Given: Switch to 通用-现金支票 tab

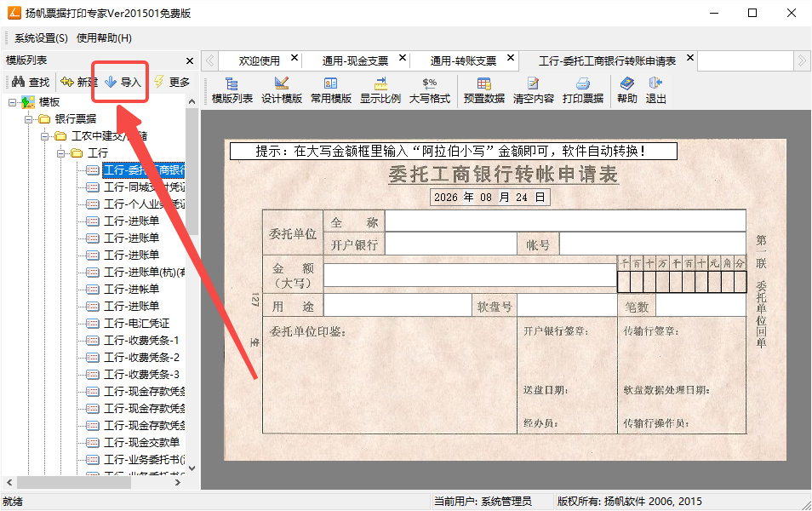Looking at the screenshot, I should (x=355, y=61).
